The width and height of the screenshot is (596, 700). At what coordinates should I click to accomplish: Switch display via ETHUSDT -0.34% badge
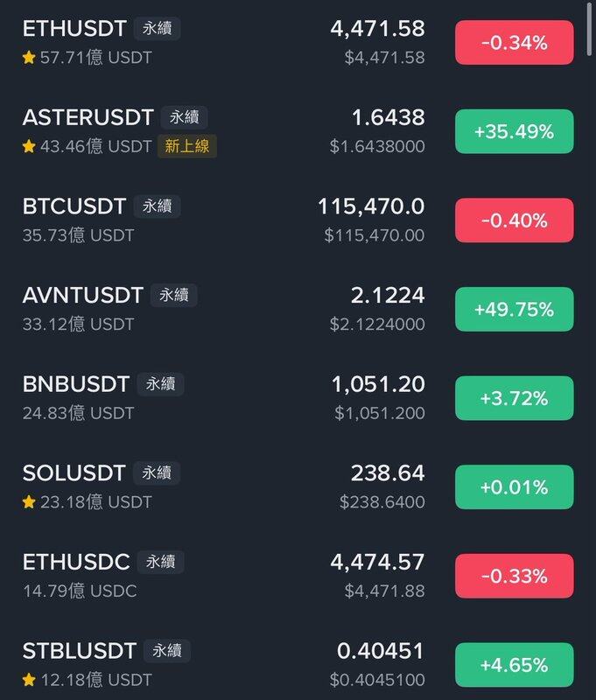[515, 42]
